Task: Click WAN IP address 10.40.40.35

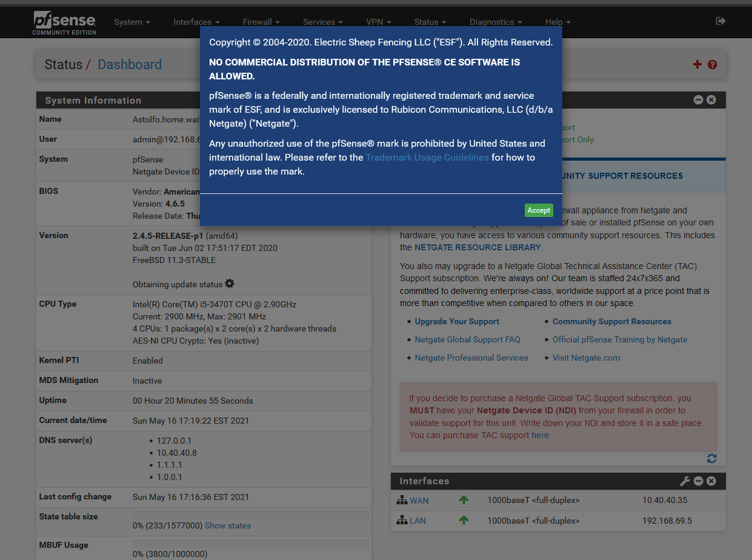Action: tap(665, 501)
